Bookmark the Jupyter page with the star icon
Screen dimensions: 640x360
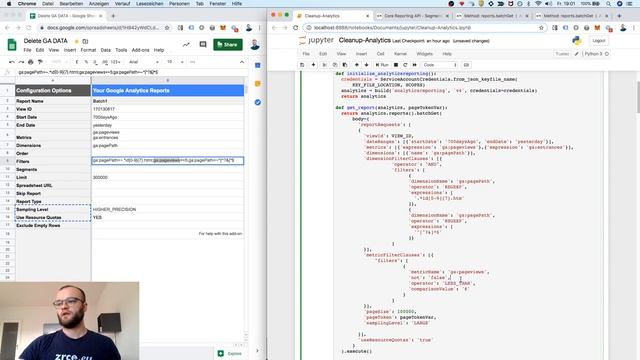tap(541, 28)
